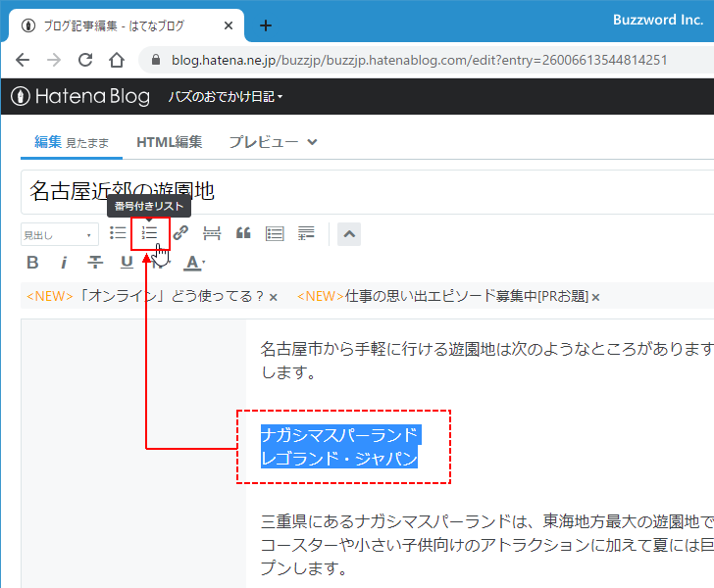The width and height of the screenshot is (714, 588).
Task: Select the ブログ記事編集 - はてなブログ tab
Action: [x=127, y=25]
